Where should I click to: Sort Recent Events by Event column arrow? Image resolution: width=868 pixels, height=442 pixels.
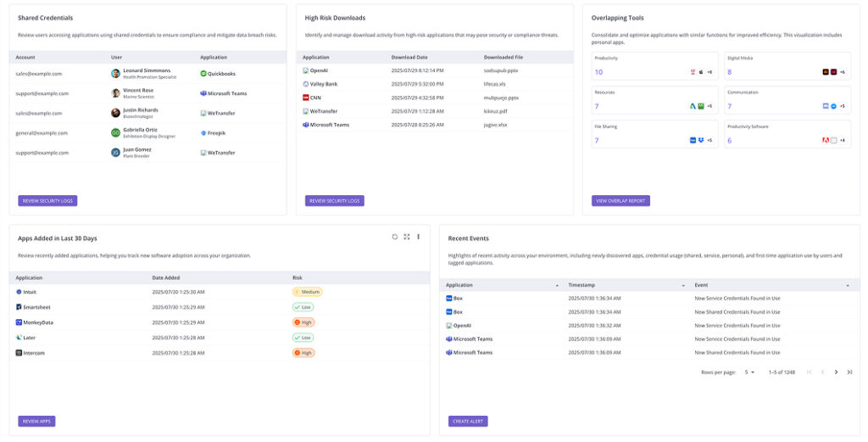click(x=848, y=285)
